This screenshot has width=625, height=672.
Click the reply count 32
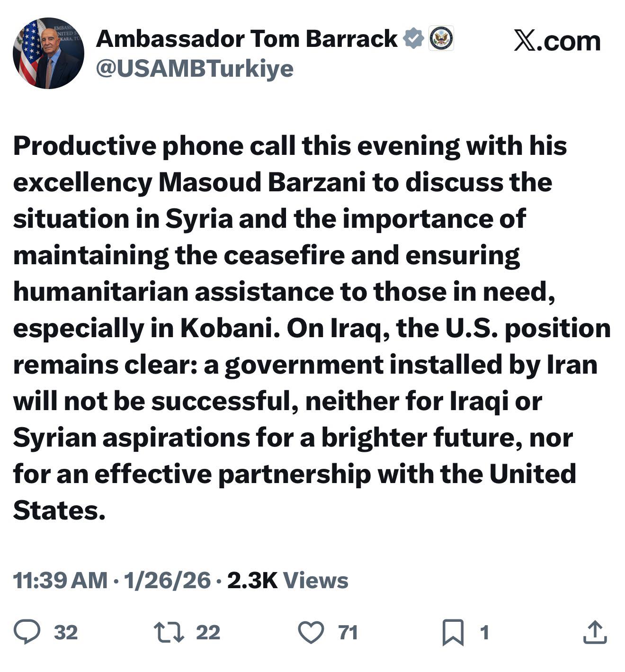(66, 633)
